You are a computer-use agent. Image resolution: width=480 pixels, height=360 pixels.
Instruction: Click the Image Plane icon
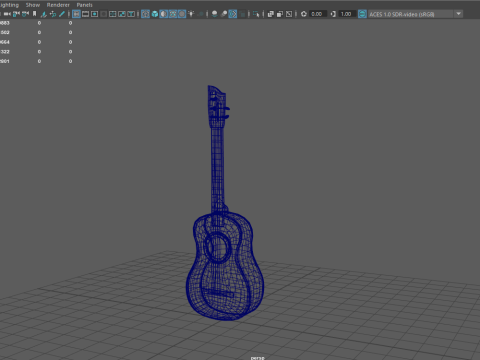[44, 14]
